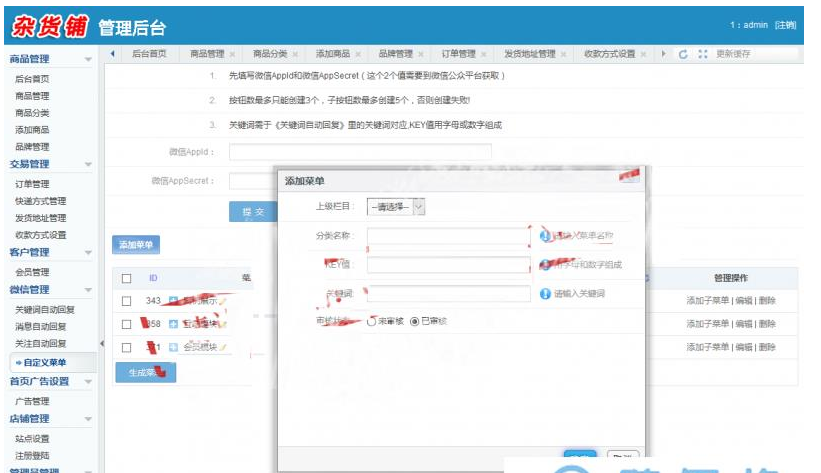Close the 订单管理 tab with its X
The width and height of the screenshot is (821, 473).
coord(484,54)
